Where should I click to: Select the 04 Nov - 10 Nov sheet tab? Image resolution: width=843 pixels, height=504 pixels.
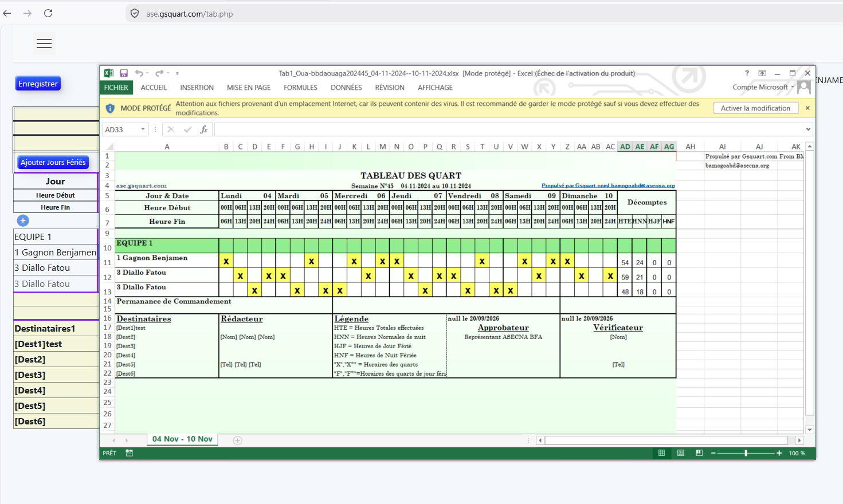[x=182, y=439]
